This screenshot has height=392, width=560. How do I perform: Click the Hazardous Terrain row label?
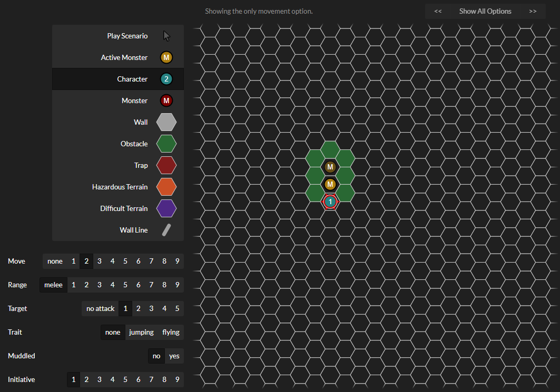pos(120,187)
